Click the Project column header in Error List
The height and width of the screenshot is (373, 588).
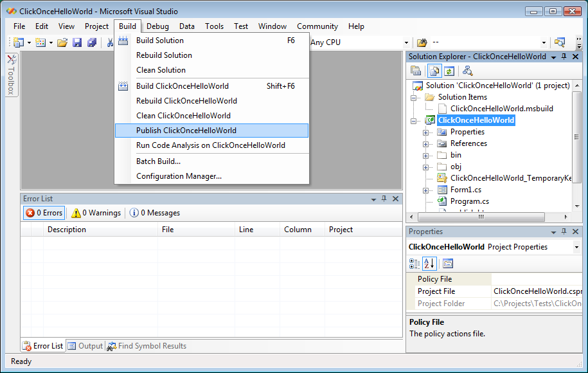[363, 230]
